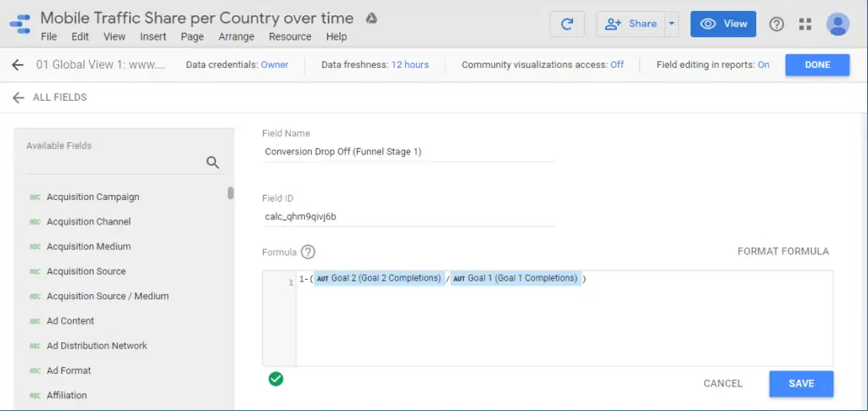Click the back arrow beside data source name
Viewport: 868px width, 411px height.
[x=18, y=64]
